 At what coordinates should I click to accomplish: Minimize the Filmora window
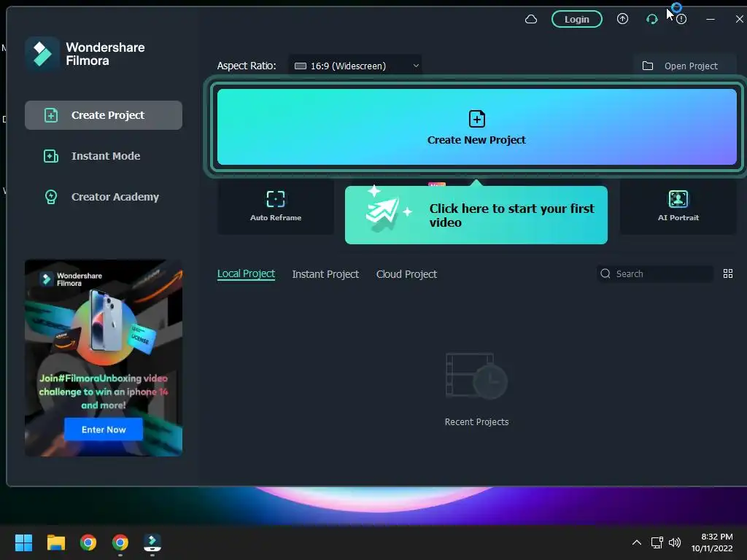point(711,19)
